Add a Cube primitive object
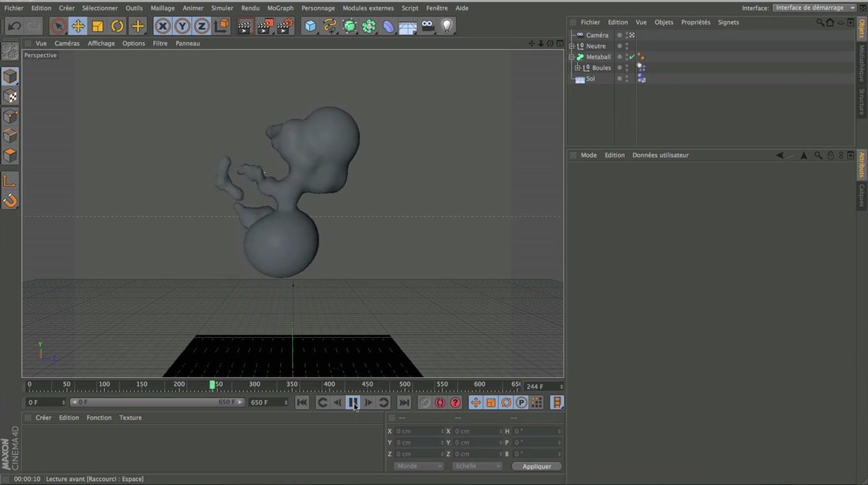The height and width of the screenshot is (485, 868). click(x=310, y=26)
